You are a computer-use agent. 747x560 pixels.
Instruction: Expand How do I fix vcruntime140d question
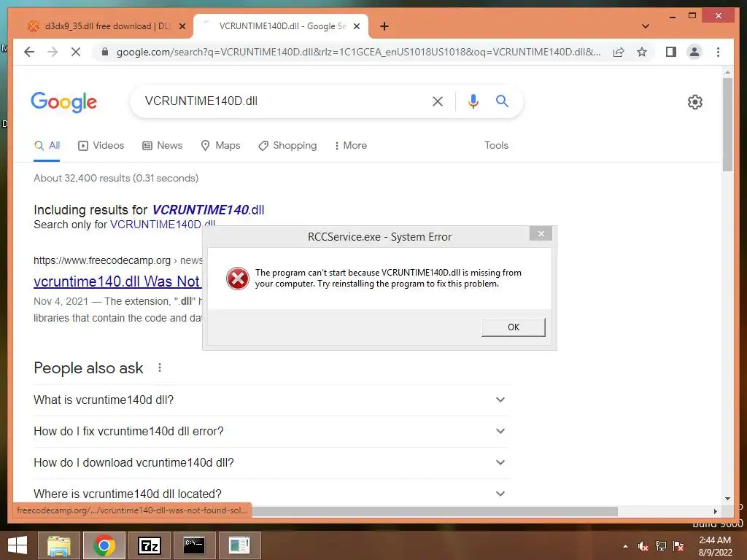tap(270, 432)
